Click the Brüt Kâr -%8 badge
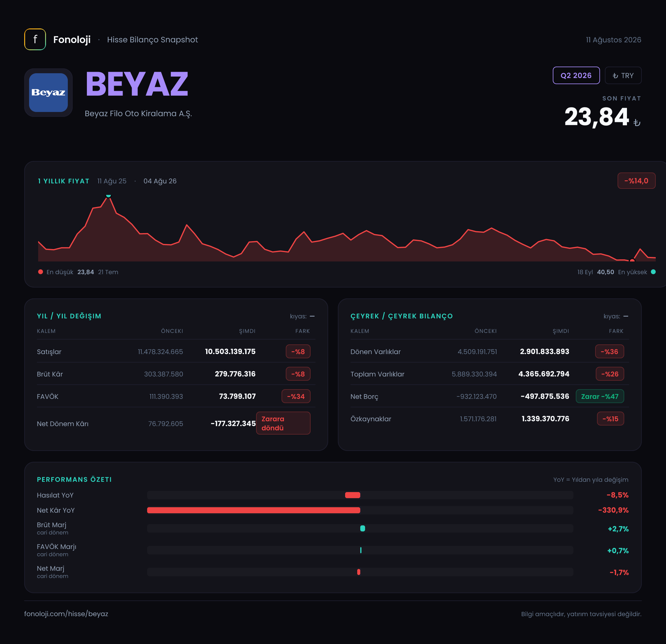666x644 pixels. (x=298, y=374)
